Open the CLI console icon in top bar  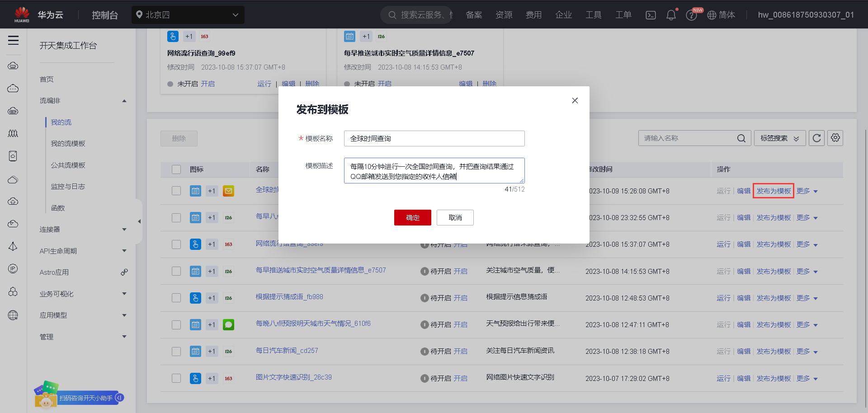pos(651,15)
